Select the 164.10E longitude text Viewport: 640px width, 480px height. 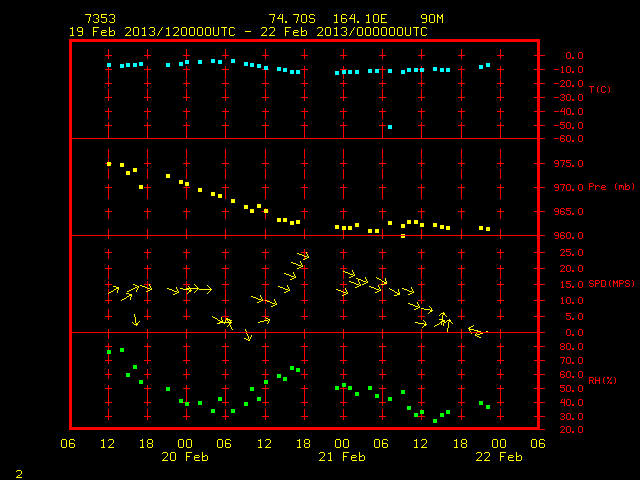pyautogui.click(x=360, y=19)
